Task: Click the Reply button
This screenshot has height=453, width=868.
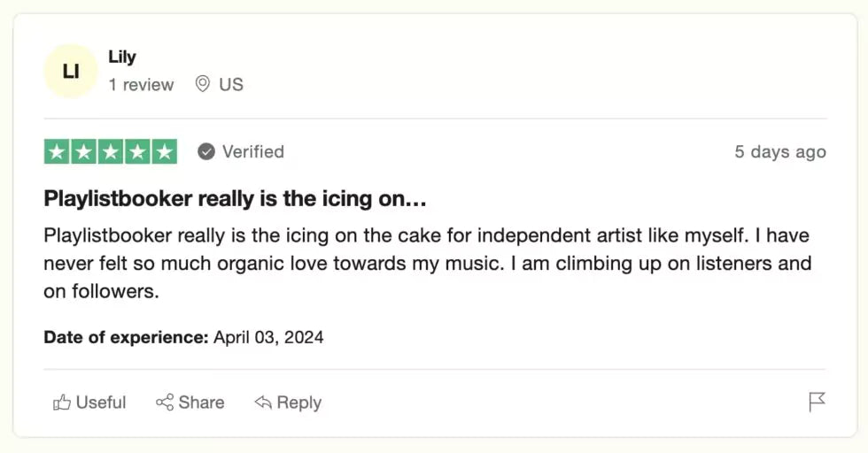Action: pos(289,403)
